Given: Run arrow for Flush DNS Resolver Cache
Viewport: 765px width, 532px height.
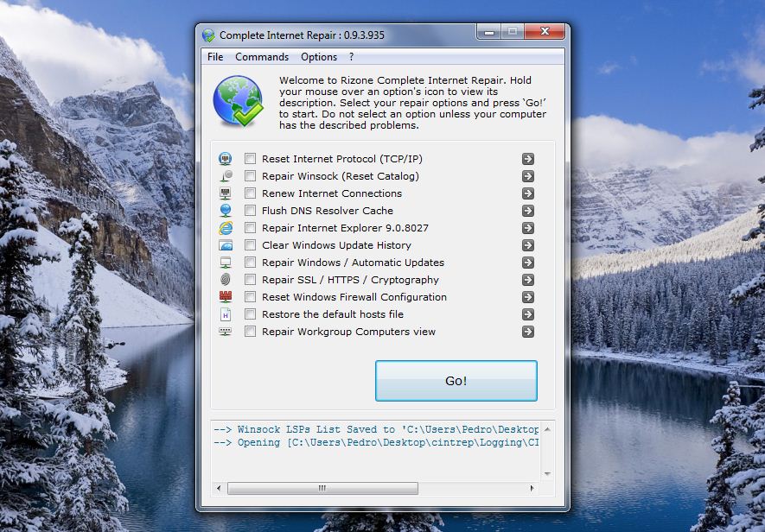Looking at the screenshot, I should (x=528, y=211).
